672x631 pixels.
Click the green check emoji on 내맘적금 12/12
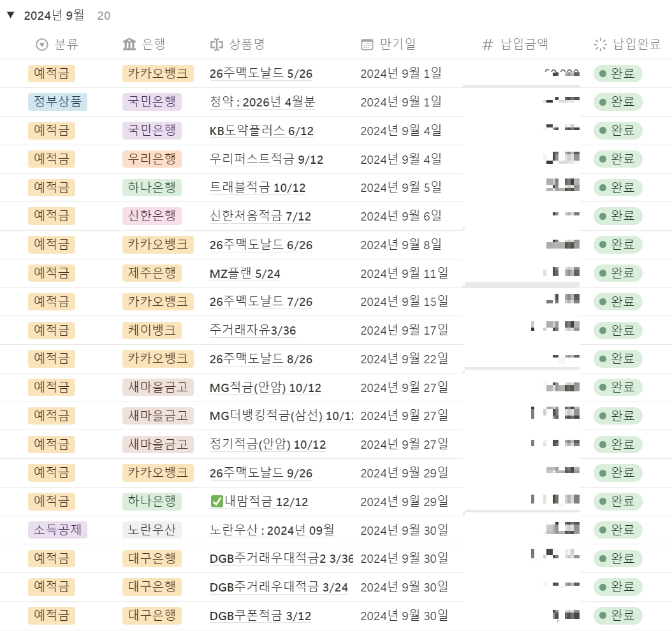tap(217, 501)
